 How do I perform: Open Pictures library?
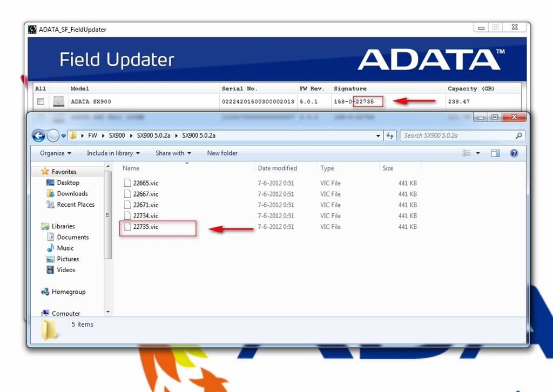pos(68,259)
